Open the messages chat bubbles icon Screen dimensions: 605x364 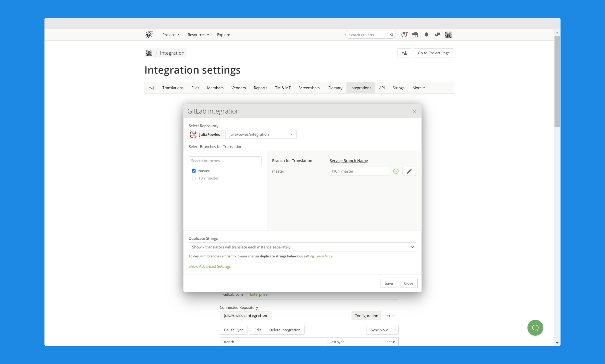click(437, 35)
